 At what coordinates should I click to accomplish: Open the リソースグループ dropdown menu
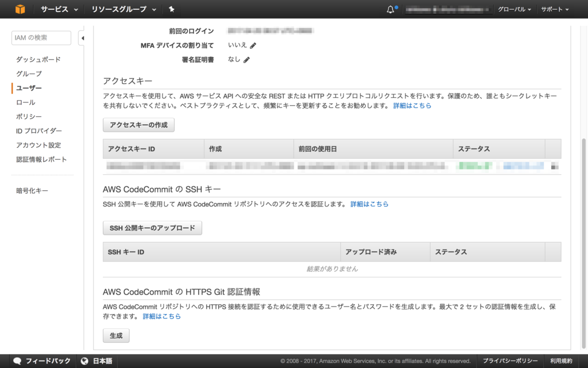coord(124,9)
